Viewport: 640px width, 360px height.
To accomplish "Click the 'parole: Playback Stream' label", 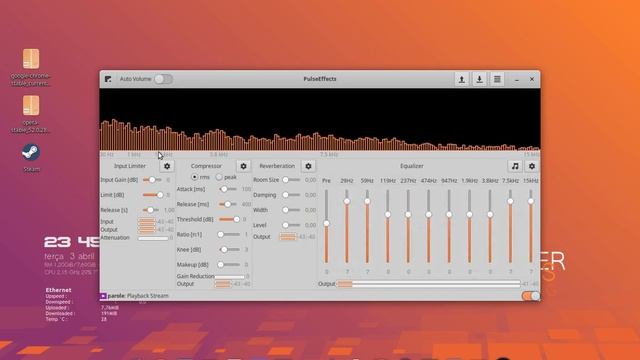I will [138, 296].
